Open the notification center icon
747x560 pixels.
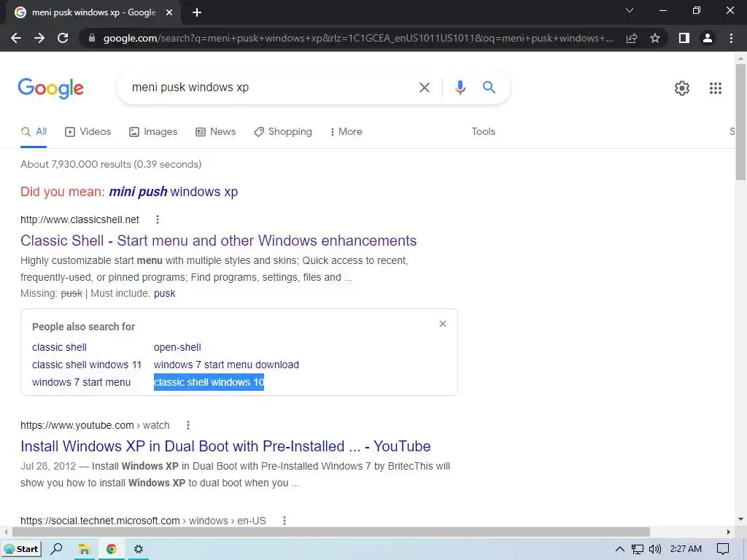[723, 549]
